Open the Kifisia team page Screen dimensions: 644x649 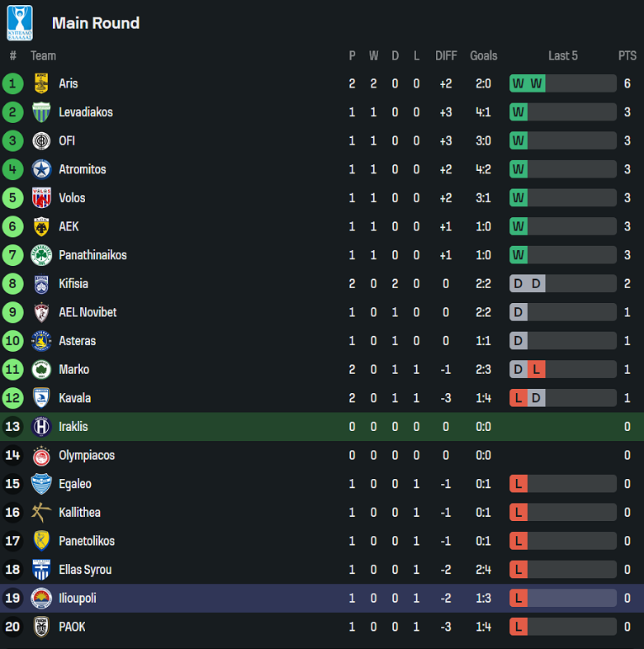click(73, 284)
